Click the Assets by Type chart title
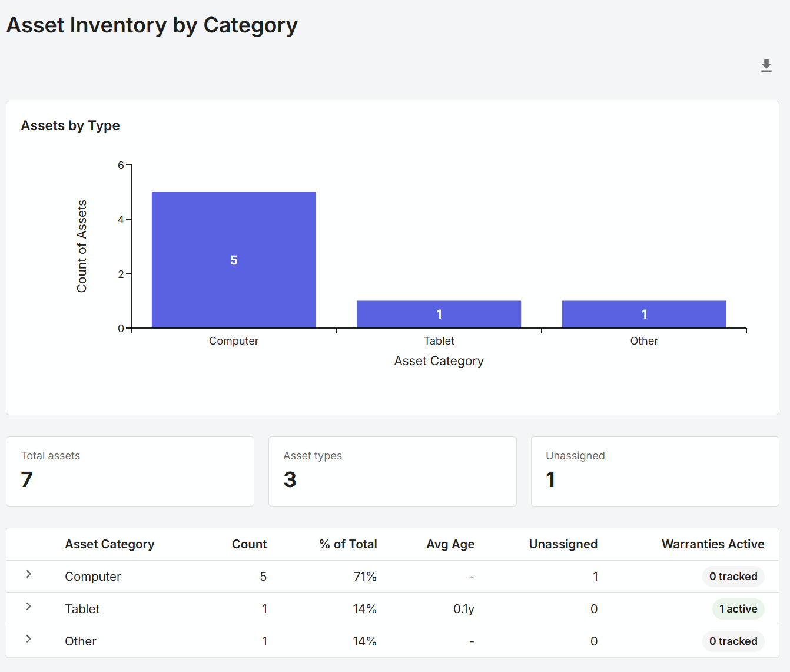790x672 pixels. click(x=70, y=125)
